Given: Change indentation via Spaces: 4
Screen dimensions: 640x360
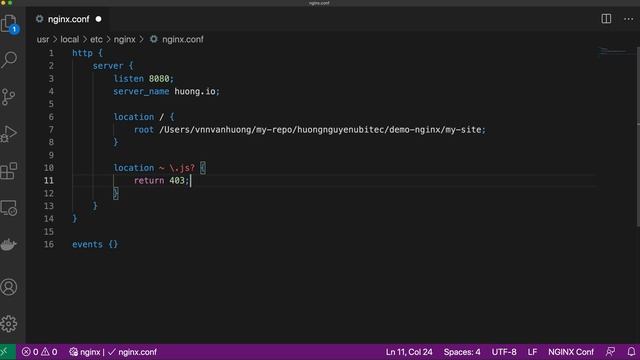Looking at the screenshot, I should [x=462, y=352].
